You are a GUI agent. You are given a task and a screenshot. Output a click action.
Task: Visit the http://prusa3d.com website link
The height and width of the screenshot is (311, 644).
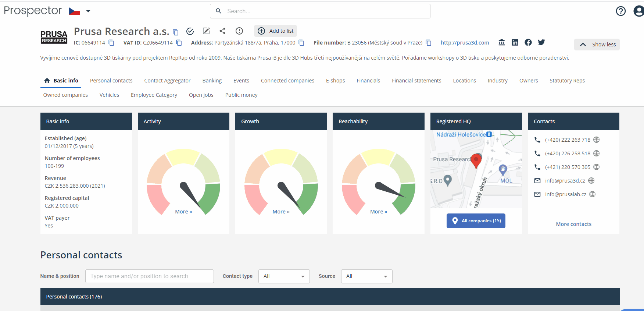coord(465,43)
